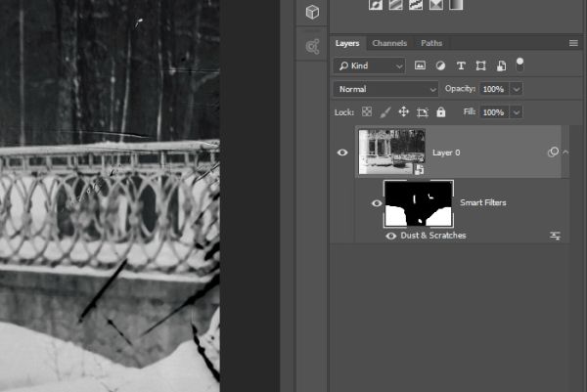Filter layers by adjustment layer icon
587x392 pixels.
440,65
